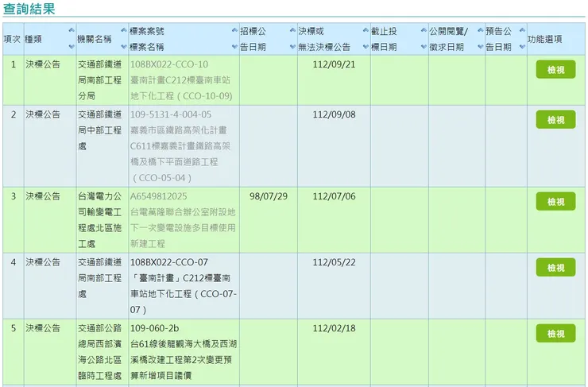This screenshot has height=387, width=588.
Task: Sort 預告公告日期 ascending arrow
Action: pyautogui.click(x=522, y=30)
